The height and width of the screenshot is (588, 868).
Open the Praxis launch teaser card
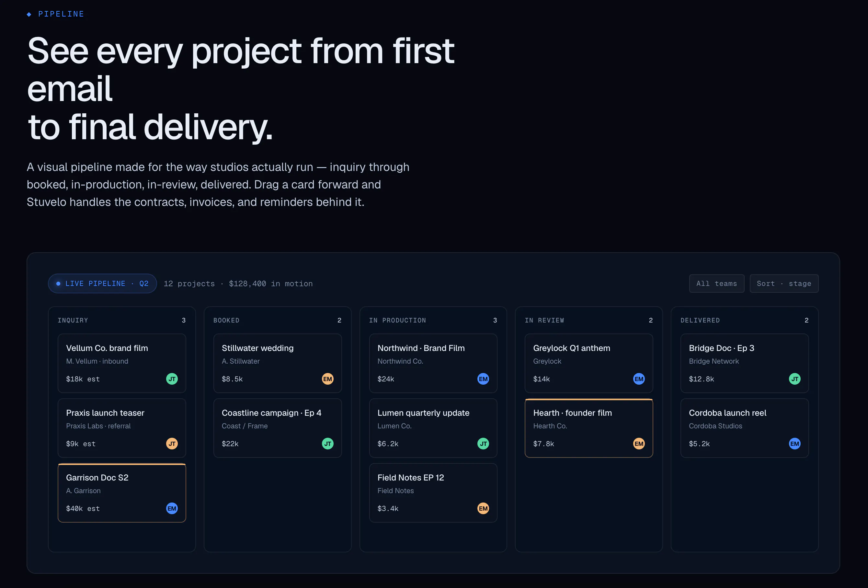click(x=122, y=428)
